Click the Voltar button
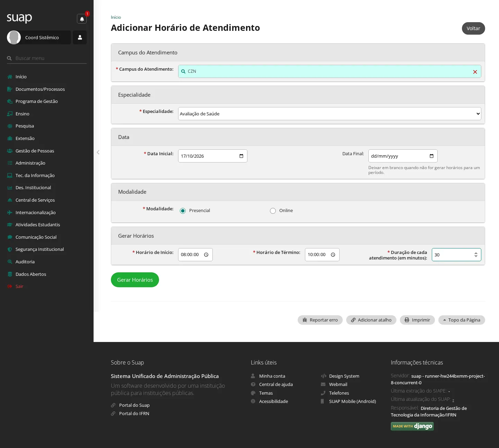 [473, 28]
